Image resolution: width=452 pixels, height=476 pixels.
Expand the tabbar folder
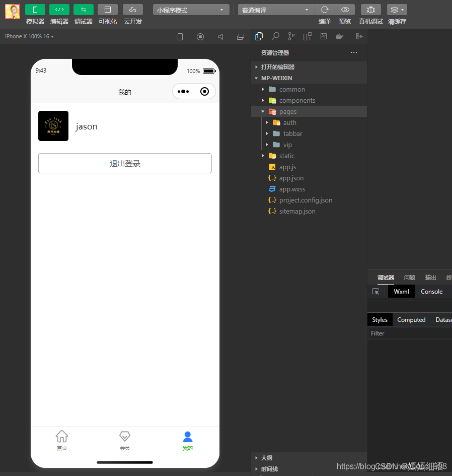(x=309, y=133)
